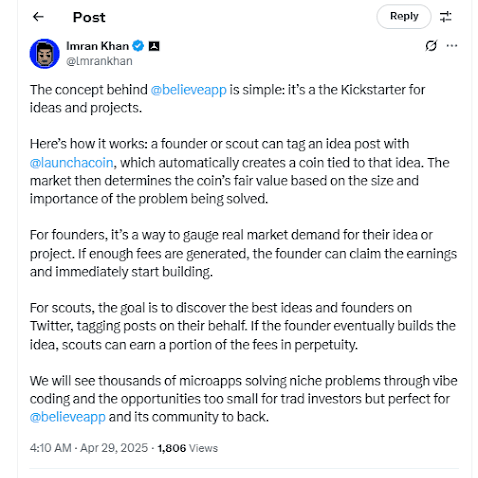Click the paragraph about thousands of microapps
Viewport: 478px width, 478px height.
click(243, 399)
